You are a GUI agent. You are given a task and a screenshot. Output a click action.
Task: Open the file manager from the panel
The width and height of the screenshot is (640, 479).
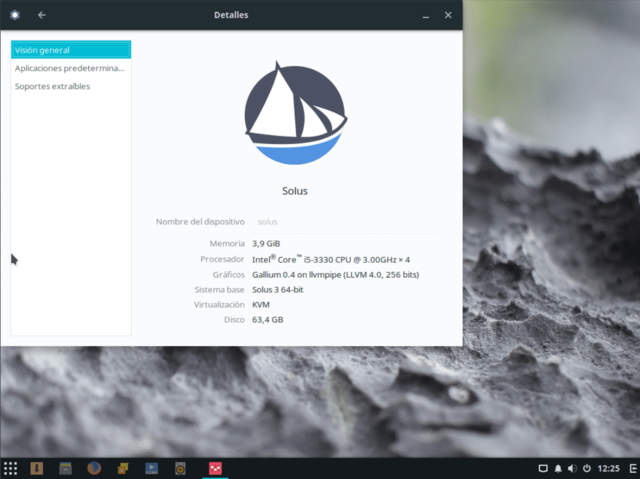click(65, 468)
